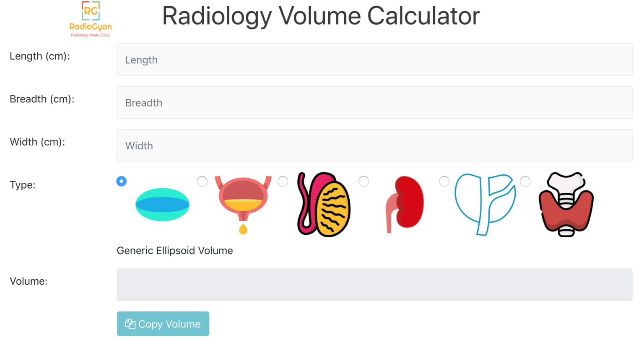Click the Volume result box
The image size is (644, 340).
pyautogui.click(x=374, y=284)
